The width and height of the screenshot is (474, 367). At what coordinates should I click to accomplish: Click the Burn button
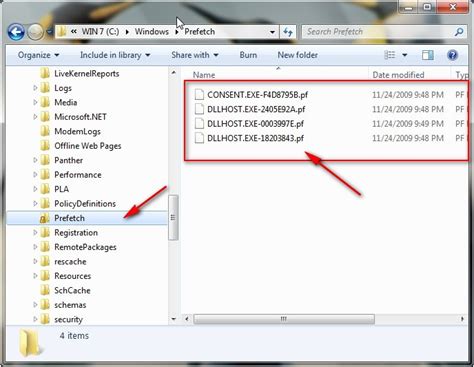[x=248, y=55]
